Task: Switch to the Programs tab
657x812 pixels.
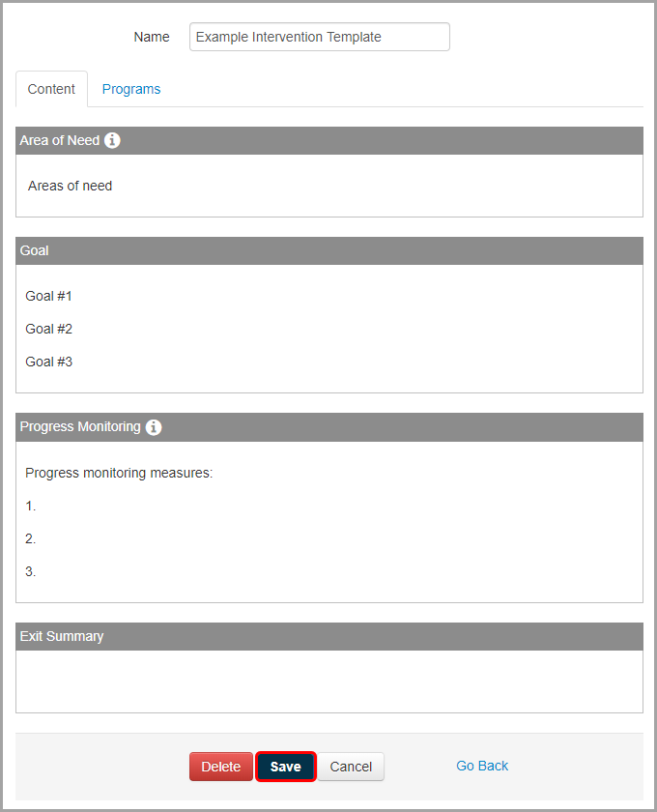Action: click(x=131, y=89)
